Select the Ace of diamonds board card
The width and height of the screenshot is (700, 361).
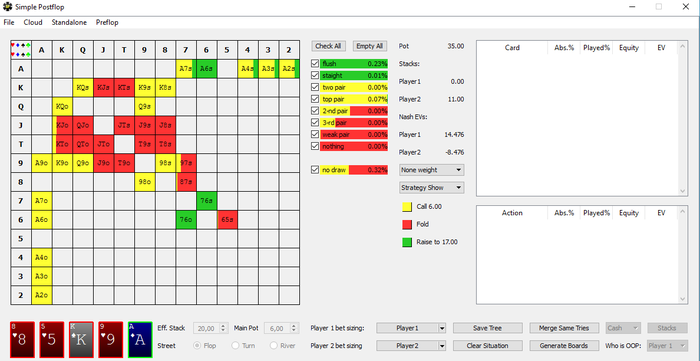140,339
